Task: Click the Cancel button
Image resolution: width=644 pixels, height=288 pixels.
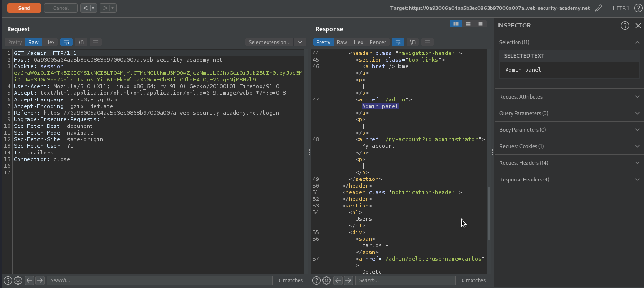Action: pyautogui.click(x=61, y=8)
